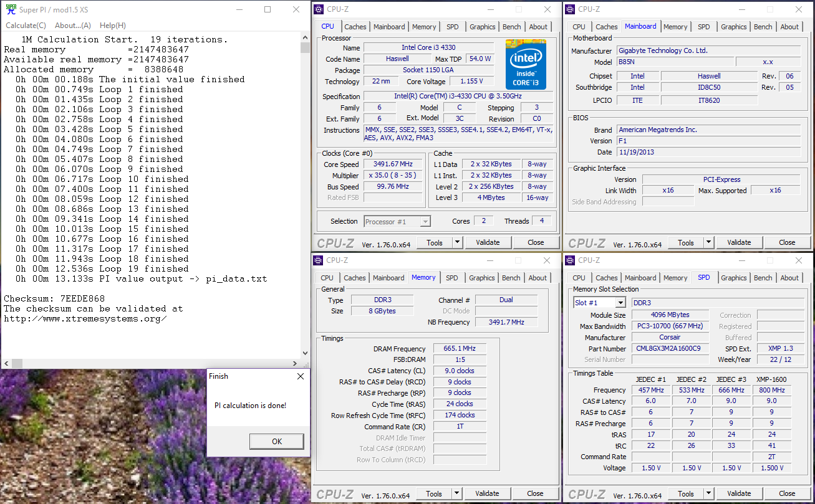Open the Calculate(C) menu in Super PI
The height and width of the screenshot is (504, 815).
26,26
